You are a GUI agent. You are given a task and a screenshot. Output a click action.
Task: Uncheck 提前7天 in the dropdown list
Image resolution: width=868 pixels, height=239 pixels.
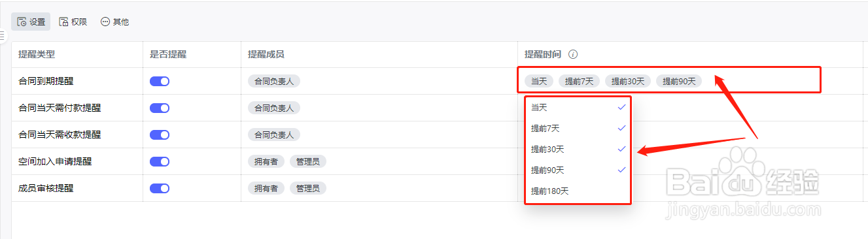578,128
